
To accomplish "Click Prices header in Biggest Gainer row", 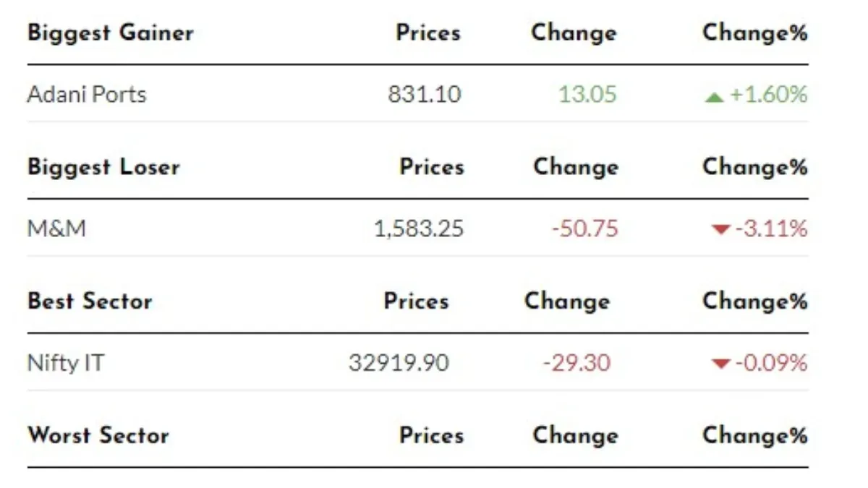I will [428, 33].
